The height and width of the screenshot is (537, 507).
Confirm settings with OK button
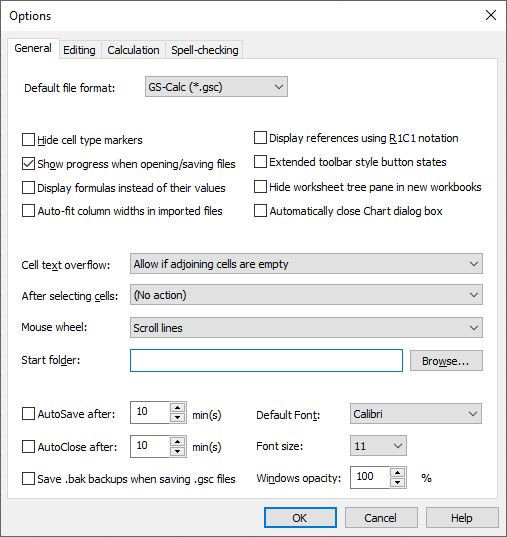[x=300, y=517]
